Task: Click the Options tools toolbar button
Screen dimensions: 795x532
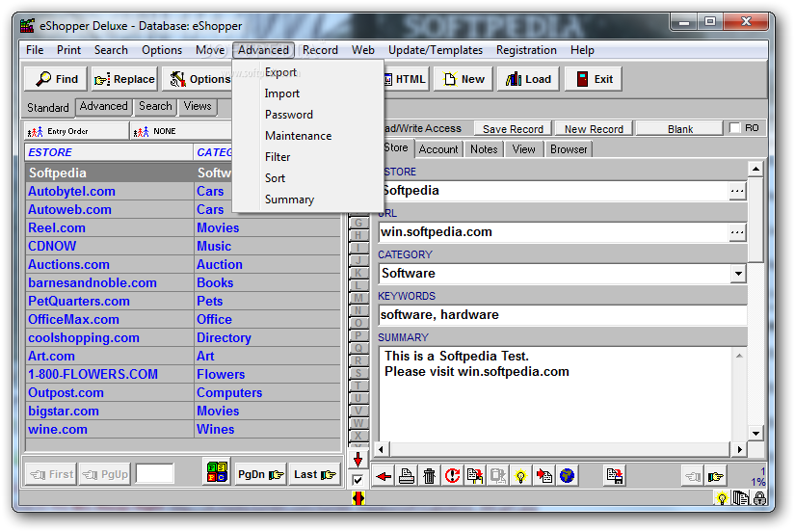Action: pyautogui.click(x=199, y=79)
